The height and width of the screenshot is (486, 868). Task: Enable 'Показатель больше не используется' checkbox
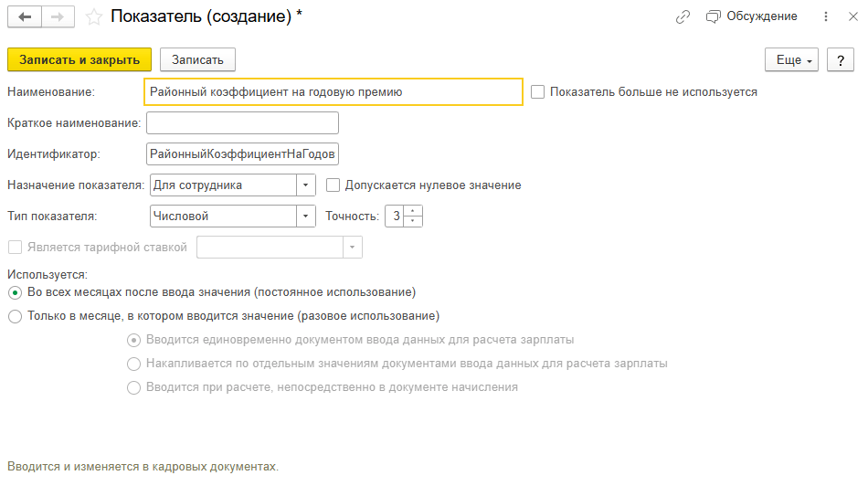(x=537, y=92)
